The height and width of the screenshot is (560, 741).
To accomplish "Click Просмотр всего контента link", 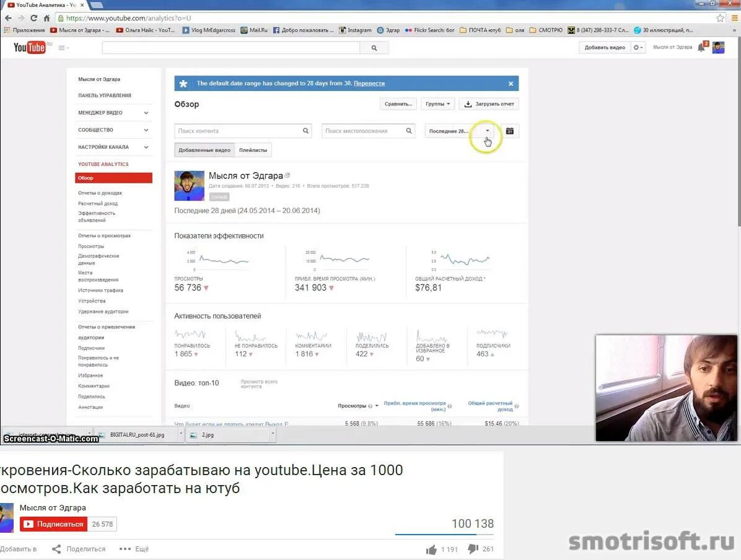I will click(x=259, y=383).
